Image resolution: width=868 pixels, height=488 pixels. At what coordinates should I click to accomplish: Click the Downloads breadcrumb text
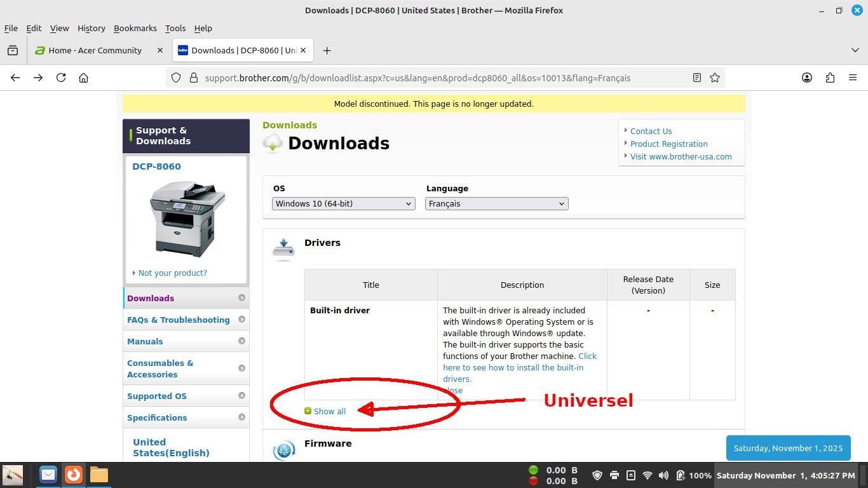290,125
